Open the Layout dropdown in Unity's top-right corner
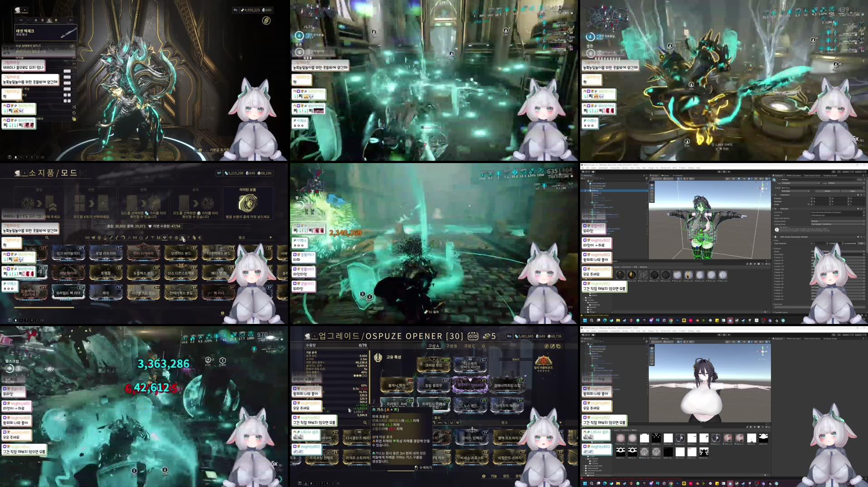This screenshot has width=868, height=487. (859, 172)
